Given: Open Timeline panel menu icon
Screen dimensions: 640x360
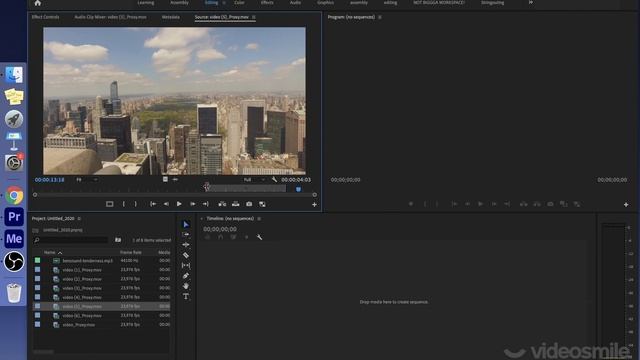Looking at the screenshot, I should 259,219.
